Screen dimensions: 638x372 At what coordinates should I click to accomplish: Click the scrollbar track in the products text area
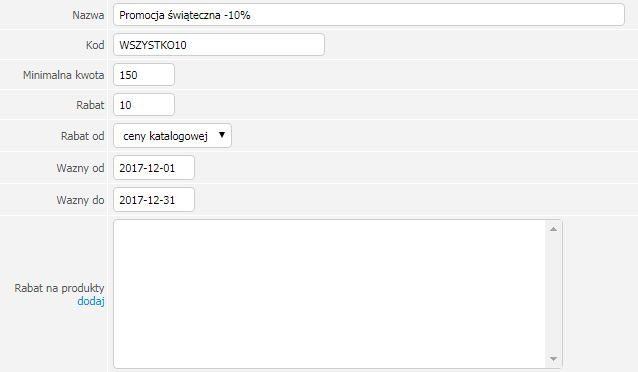(553, 294)
